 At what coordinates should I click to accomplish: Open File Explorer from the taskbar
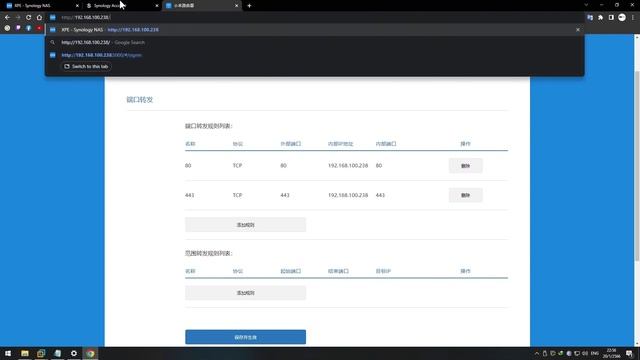coord(25,353)
